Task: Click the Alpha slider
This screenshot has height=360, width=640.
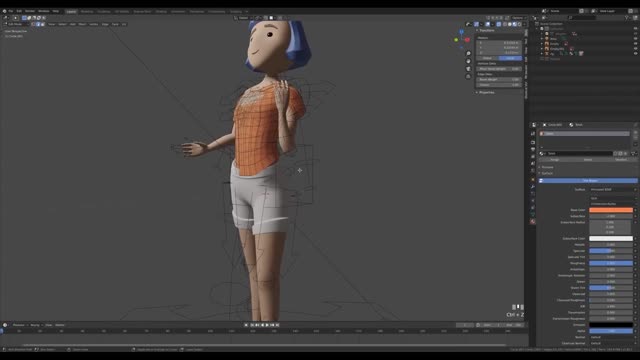Action: (611, 331)
